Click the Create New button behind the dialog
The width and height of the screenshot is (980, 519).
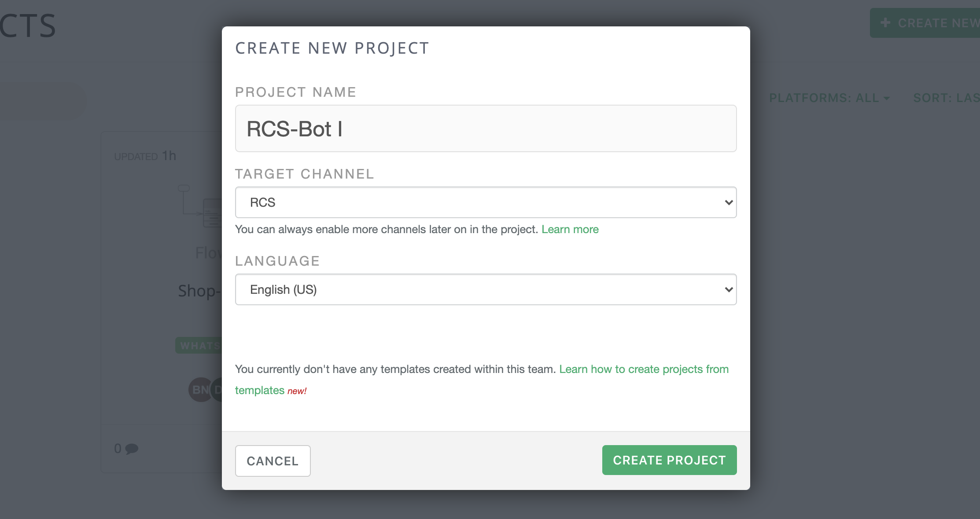[929, 23]
